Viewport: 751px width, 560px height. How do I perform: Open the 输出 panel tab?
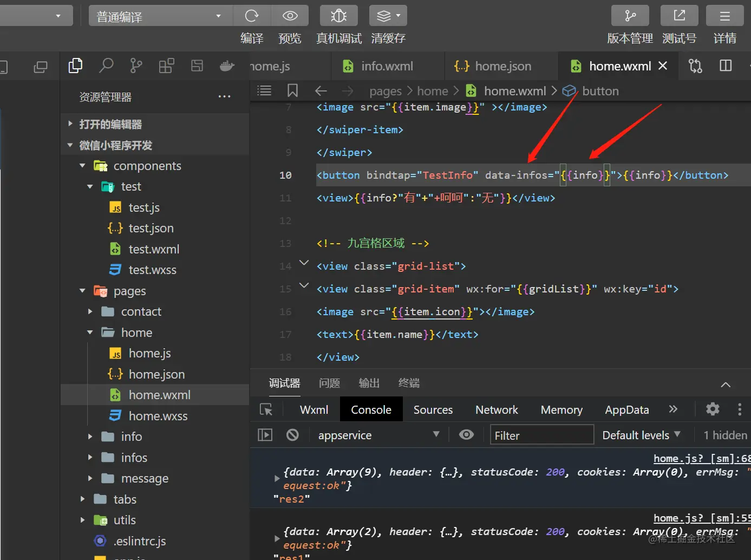click(x=369, y=383)
